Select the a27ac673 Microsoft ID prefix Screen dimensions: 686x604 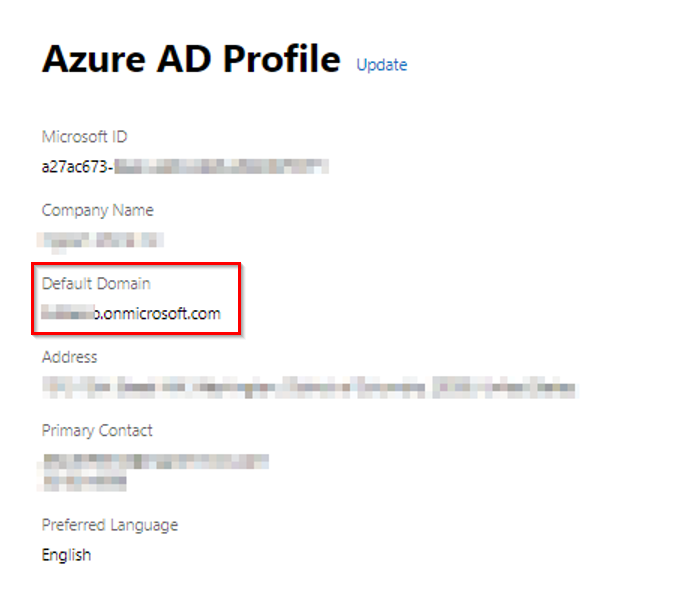tap(76, 166)
